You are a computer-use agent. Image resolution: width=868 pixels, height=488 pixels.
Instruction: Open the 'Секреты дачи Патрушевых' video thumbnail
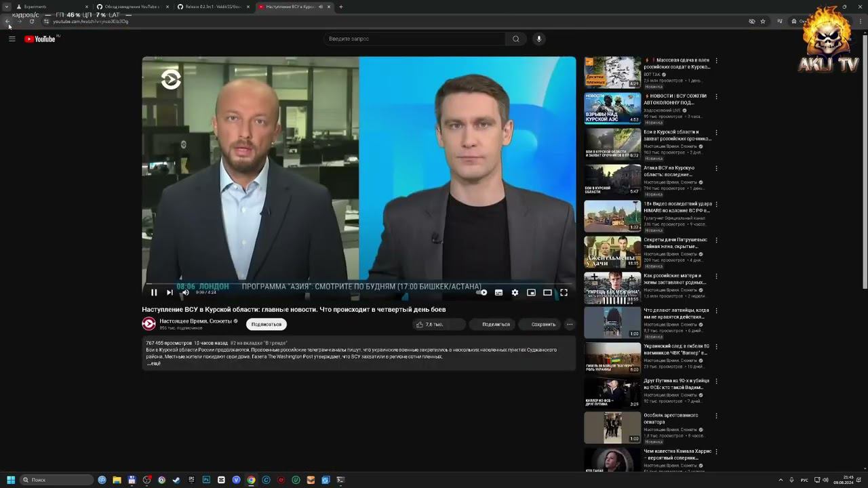pyautogui.click(x=612, y=251)
